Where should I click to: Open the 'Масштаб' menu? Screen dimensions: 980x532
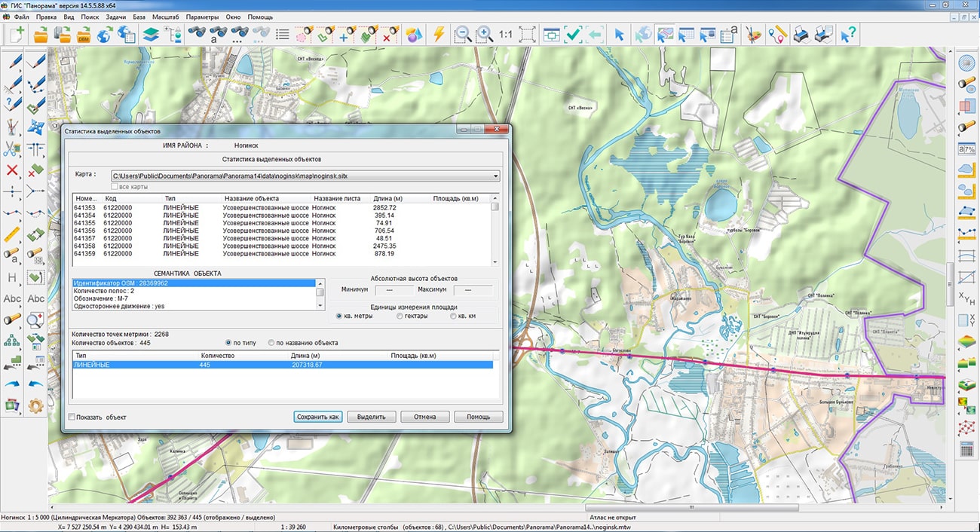[165, 17]
